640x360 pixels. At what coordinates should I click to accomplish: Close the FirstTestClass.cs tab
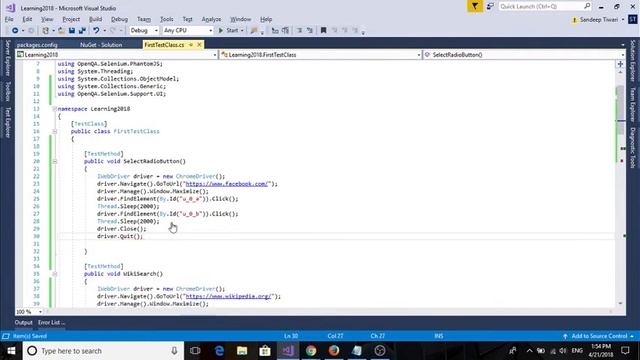click(x=199, y=45)
